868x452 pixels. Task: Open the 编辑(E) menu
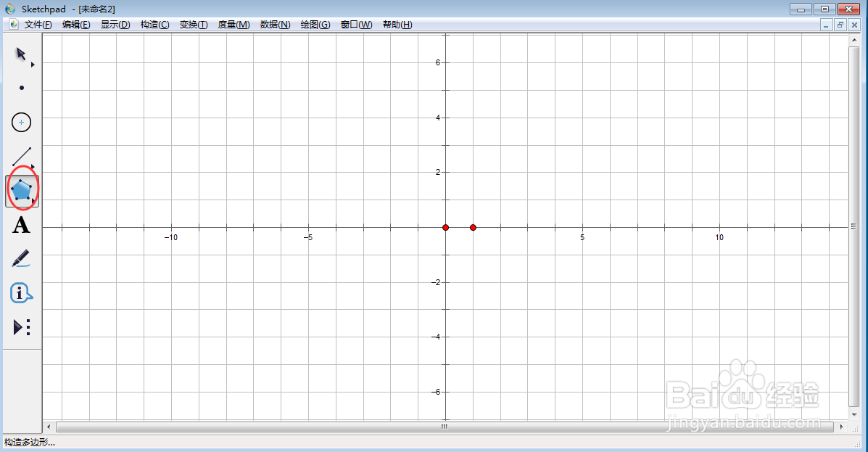pyautogui.click(x=76, y=25)
